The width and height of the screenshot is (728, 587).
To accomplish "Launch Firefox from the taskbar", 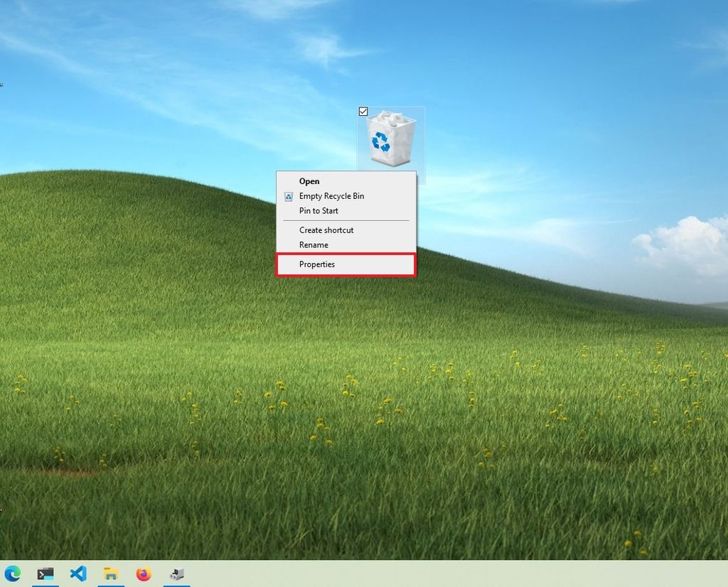I will tap(142, 573).
